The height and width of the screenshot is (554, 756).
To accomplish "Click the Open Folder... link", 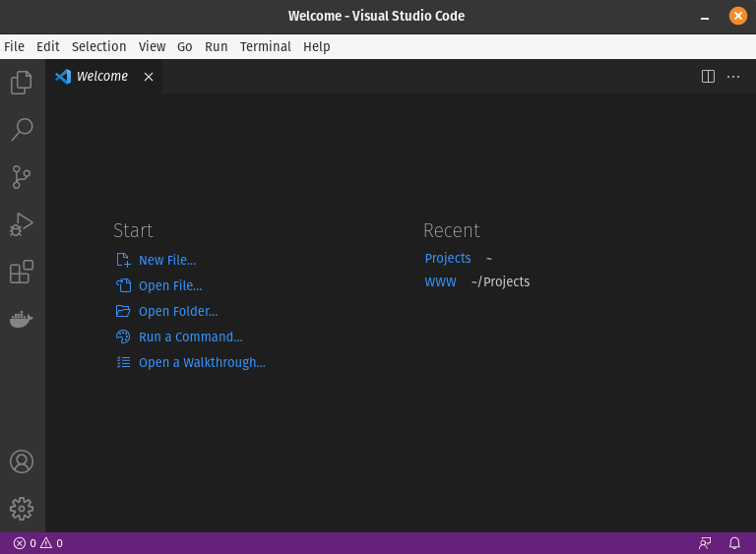I will click(178, 312).
